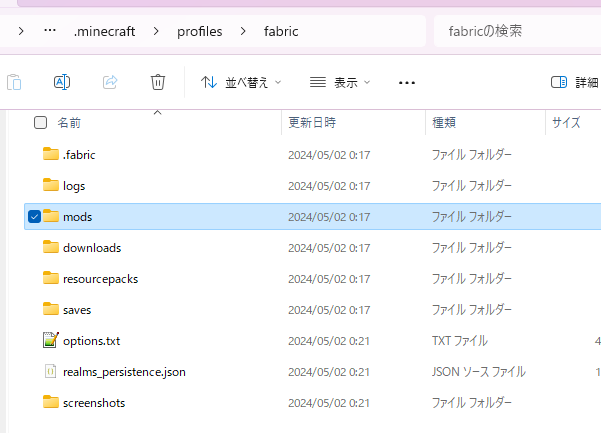Screen dimensions: 601x433
Task: Select the downloads folder name
Action: click(92, 248)
